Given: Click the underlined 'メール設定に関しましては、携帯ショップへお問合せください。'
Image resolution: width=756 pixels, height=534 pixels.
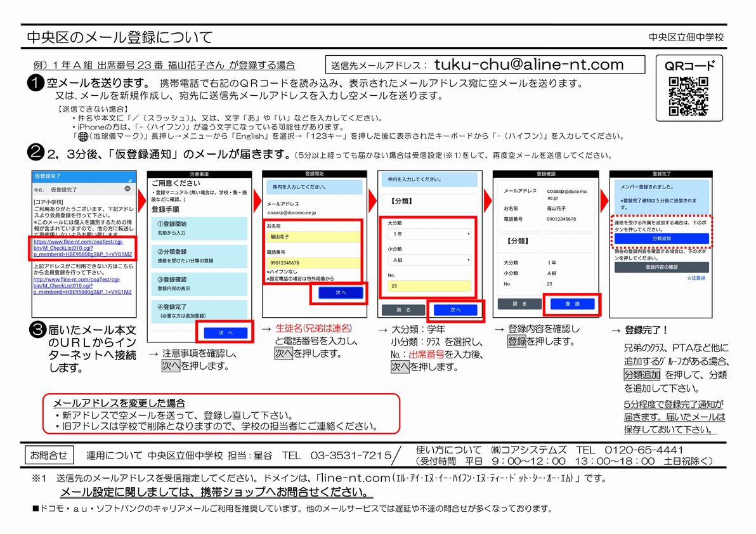Looking at the screenshot, I should pyautogui.click(x=216, y=492).
